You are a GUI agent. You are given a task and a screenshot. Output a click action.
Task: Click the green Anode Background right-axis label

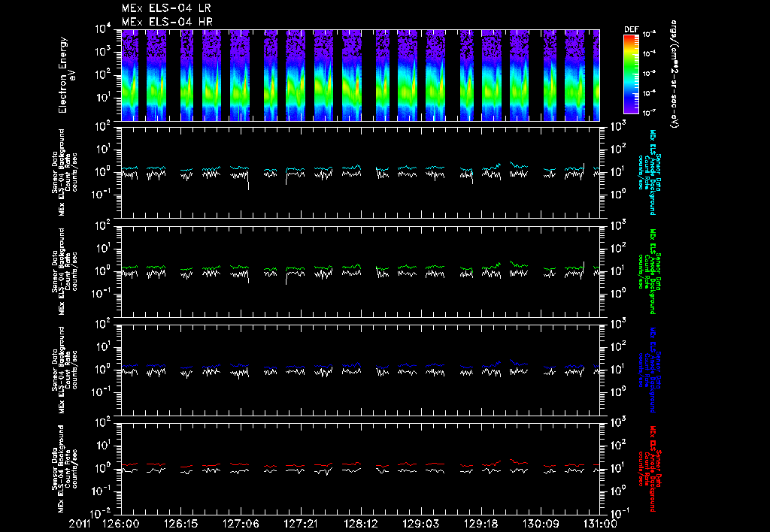point(649,271)
